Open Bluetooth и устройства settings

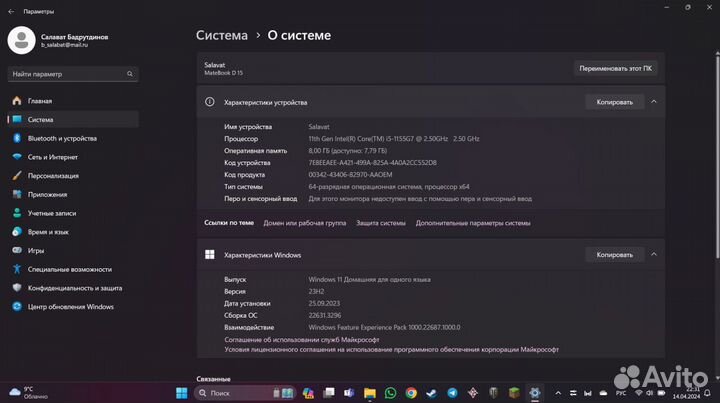click(73, 138)
